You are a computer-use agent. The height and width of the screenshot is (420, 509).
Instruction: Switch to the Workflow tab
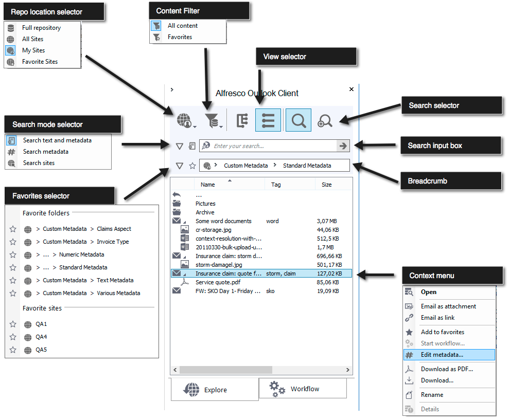tap(302, 389)
